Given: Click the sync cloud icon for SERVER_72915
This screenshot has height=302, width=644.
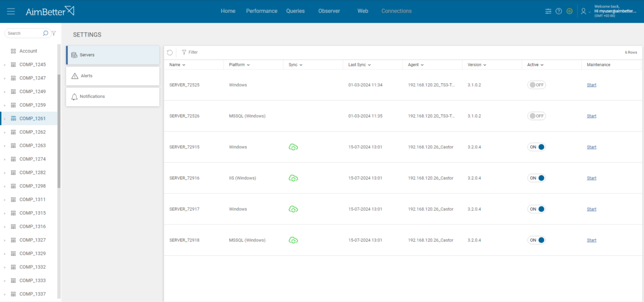Looking at the screenshot, I should point(293,147).
